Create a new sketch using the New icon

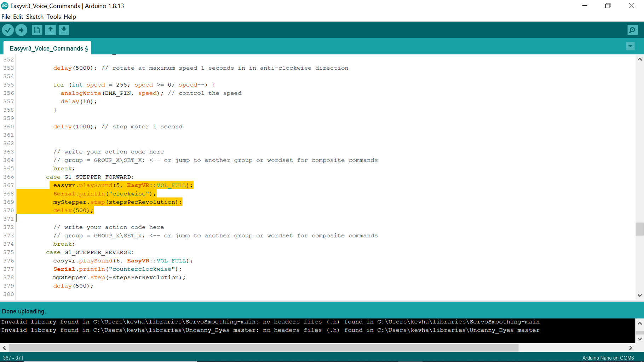[x=37, y=30]
